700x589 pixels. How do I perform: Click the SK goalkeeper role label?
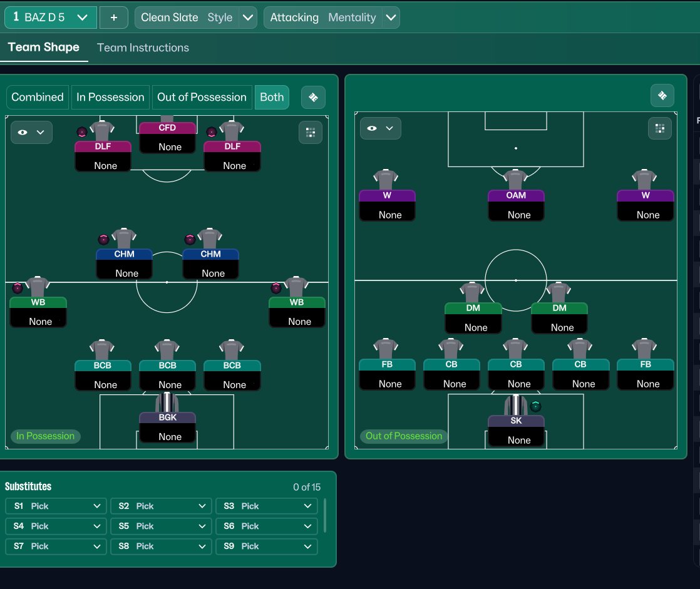coord(516,421)
